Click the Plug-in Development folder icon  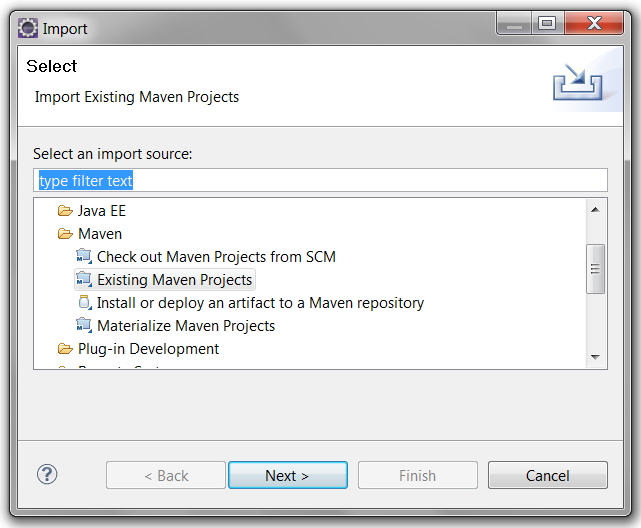(65, 349)
